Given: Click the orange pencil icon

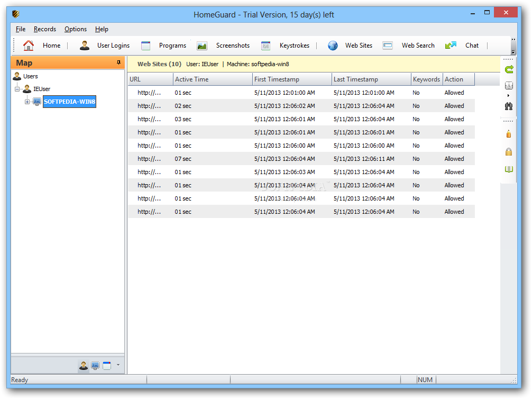Looking at the screenshot, I should click(509, 134).
